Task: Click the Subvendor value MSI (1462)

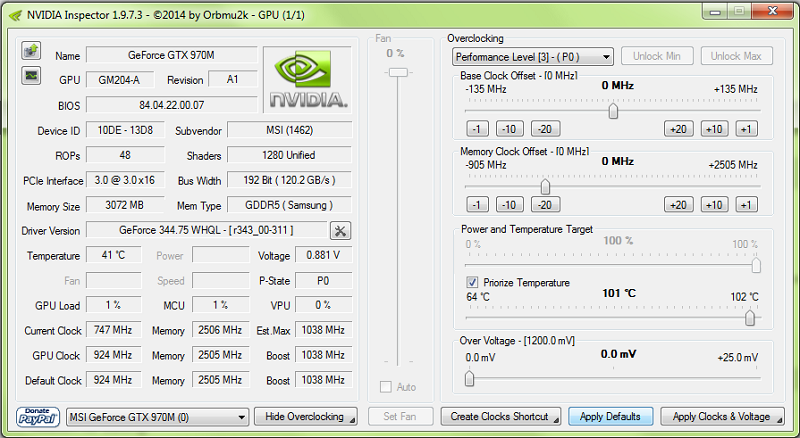Action: 289,130
